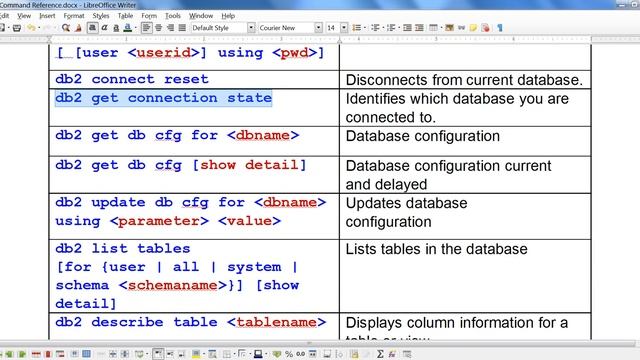Click the Insert Image icon
The height and width of the screenshot is (360, 640).
pos(449,28)
